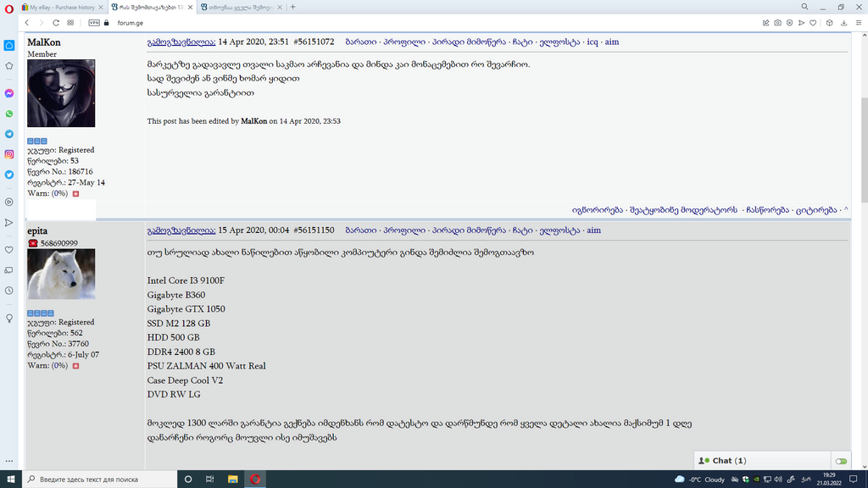Viewport: 868px width, 488px height.
Task: Open the ad blocker shield icon
Action: tap(789, 23)
